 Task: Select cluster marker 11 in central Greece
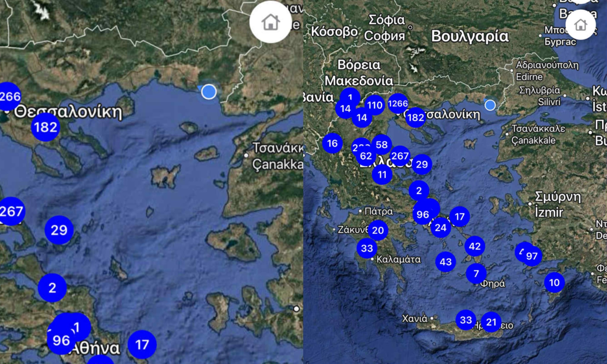382,174
